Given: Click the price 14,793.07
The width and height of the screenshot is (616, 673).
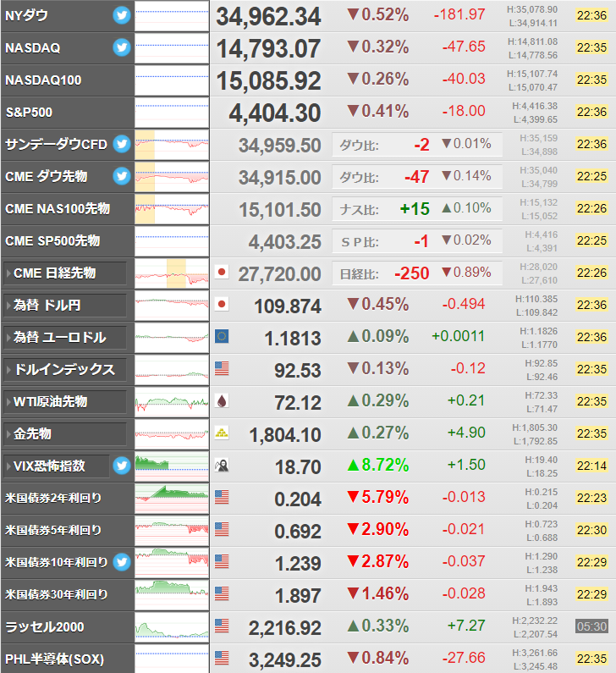Looking at the screenshot, I should coord(268,49).
